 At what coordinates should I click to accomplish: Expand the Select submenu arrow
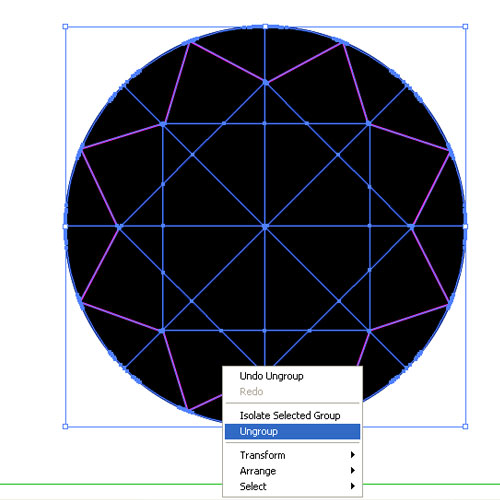click(353, 486)
